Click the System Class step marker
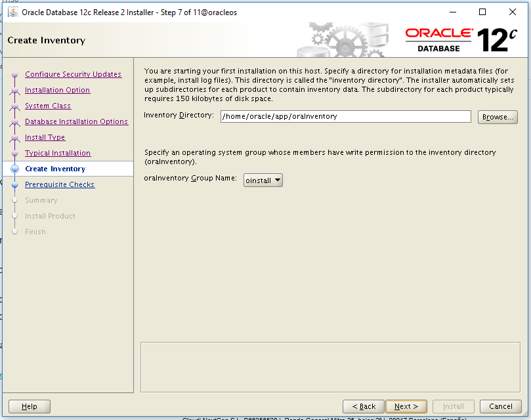This screenshot has height=420, width=531. [14, 106]
